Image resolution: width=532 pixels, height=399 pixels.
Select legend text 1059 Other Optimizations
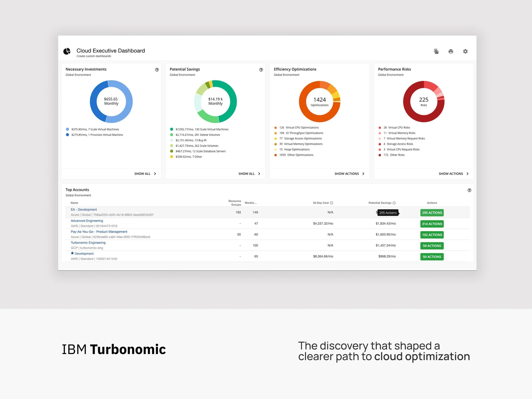click(296, 155)
